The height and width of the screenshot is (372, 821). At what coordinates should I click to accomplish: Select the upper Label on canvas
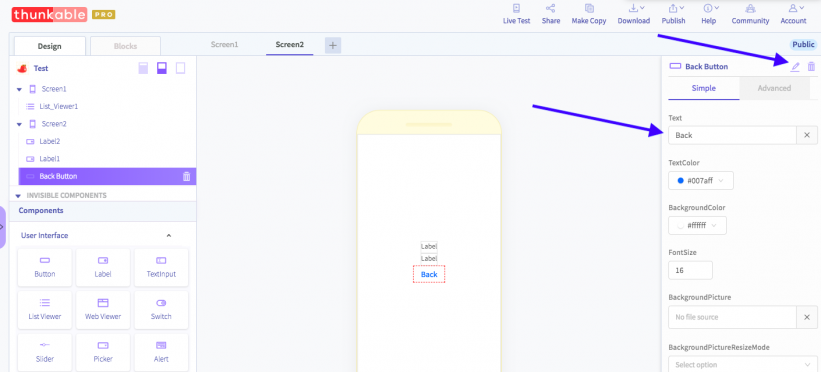tap(429, 246)
